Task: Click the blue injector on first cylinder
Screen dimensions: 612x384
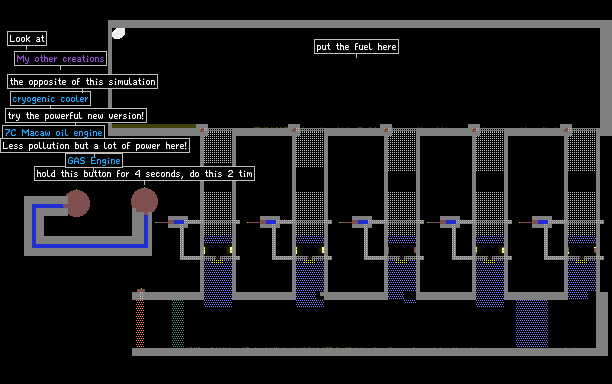Action: click(x=179, y=222)
